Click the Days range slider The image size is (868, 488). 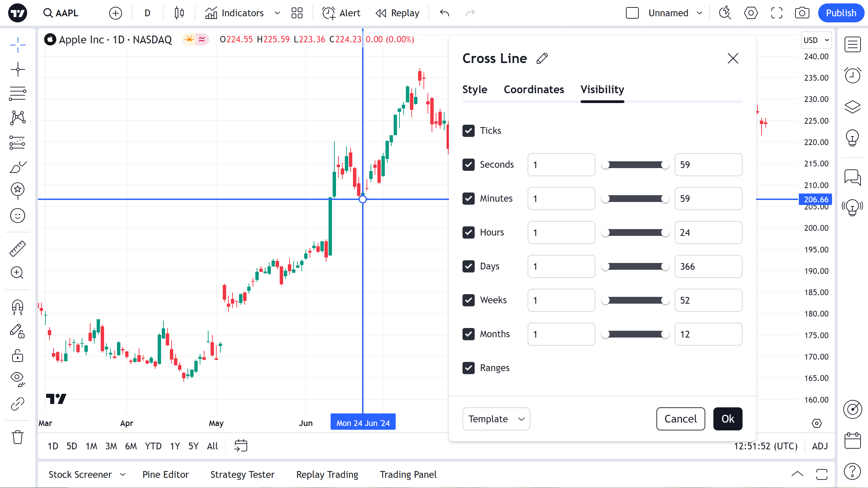coord(635,266)
